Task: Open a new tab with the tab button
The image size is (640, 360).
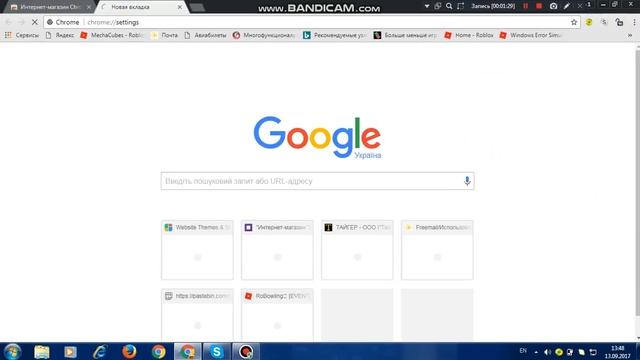Action: tap(197, 7)
